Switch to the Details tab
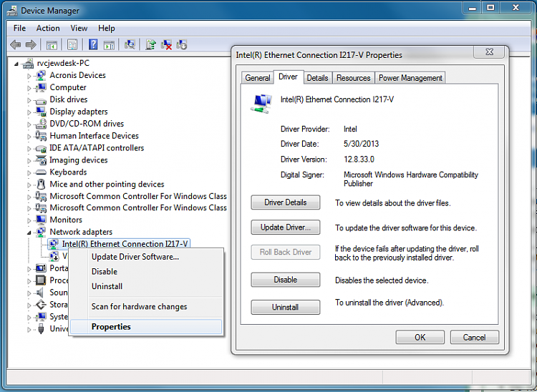Image resolution: width=537 pixels, height=392 pixels. (317, 78)
